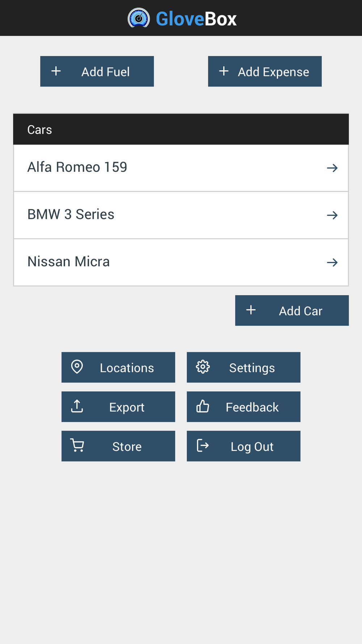
Task: Open Nissan Micra via its arrow
Action: pyautogui.click(x=332, y=263)
